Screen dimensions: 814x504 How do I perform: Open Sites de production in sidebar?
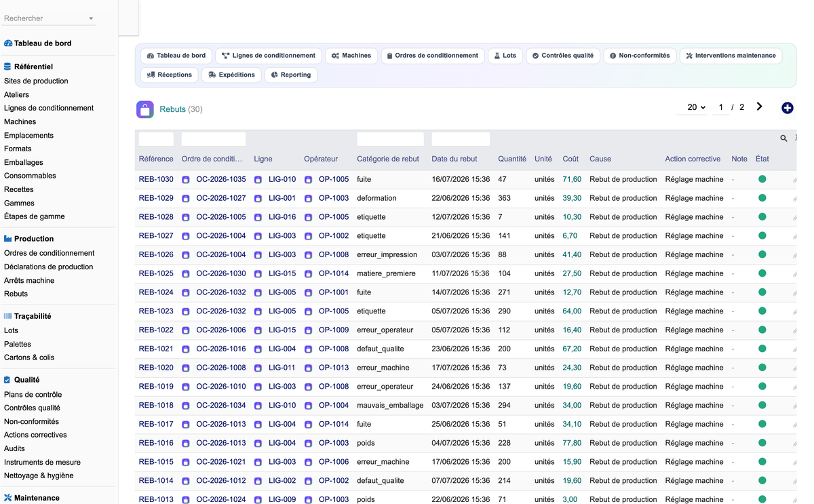pos(36,81)
